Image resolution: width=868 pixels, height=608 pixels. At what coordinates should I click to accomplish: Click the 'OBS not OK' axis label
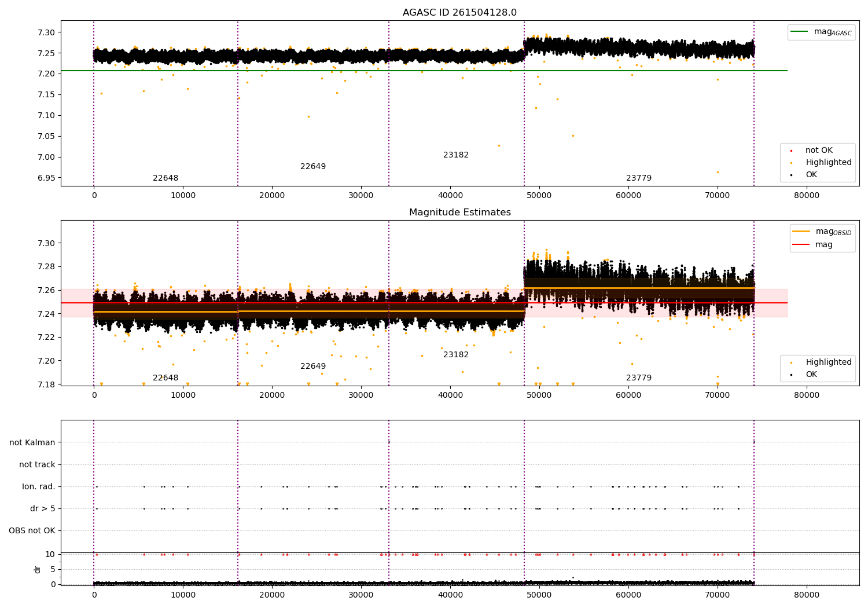(32, 531)
